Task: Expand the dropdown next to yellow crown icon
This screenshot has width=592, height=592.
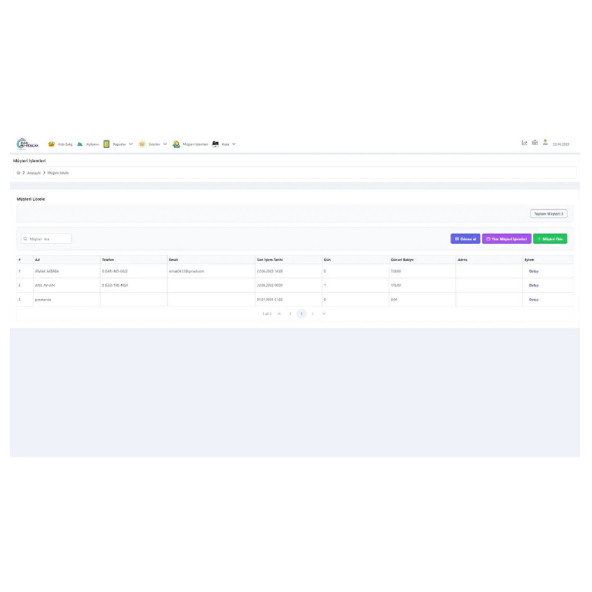Action: 165,144
